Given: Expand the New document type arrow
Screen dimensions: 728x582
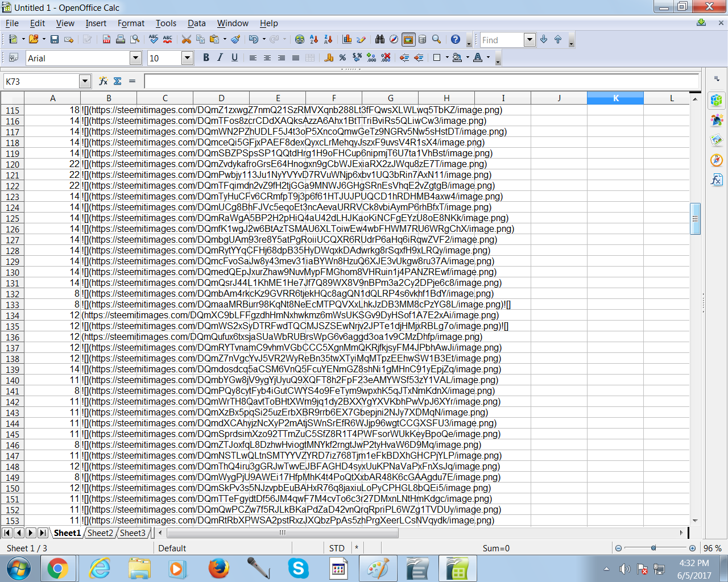Looking at the screenshot, I should [x=23, y=39].
